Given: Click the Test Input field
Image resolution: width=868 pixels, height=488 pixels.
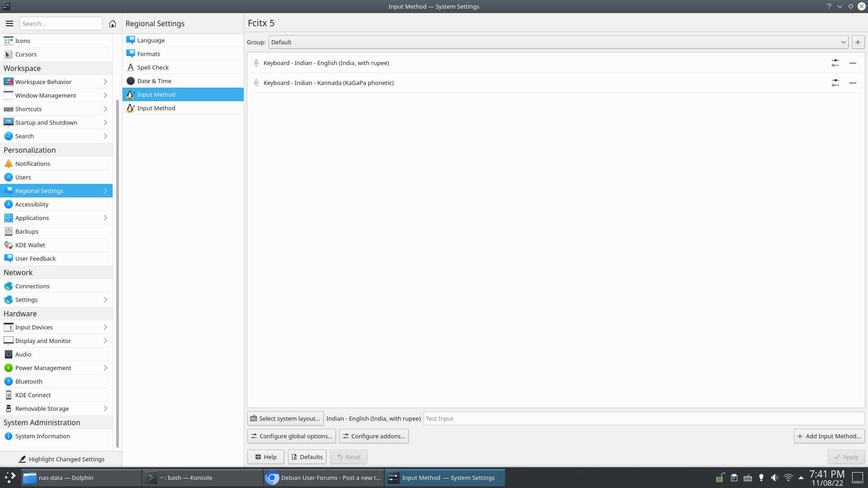Looking at the screenshot, I should (x=644, y=418).
